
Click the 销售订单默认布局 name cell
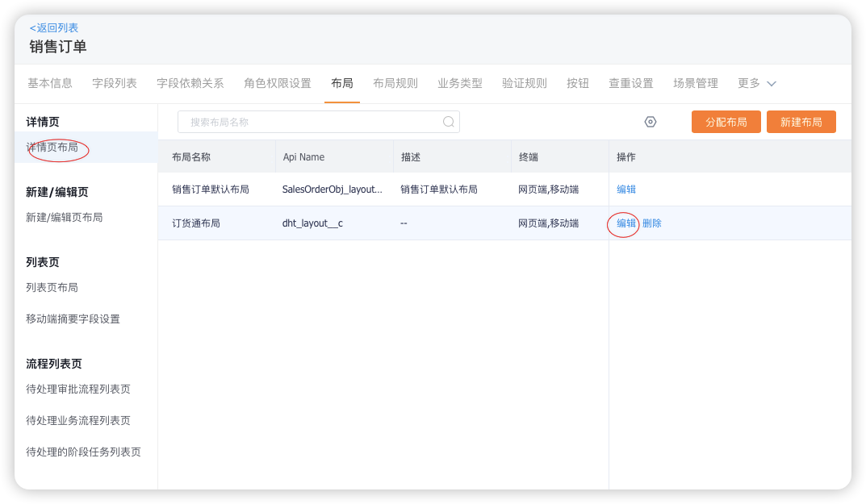pyautogui.click(x=211, y=190)
